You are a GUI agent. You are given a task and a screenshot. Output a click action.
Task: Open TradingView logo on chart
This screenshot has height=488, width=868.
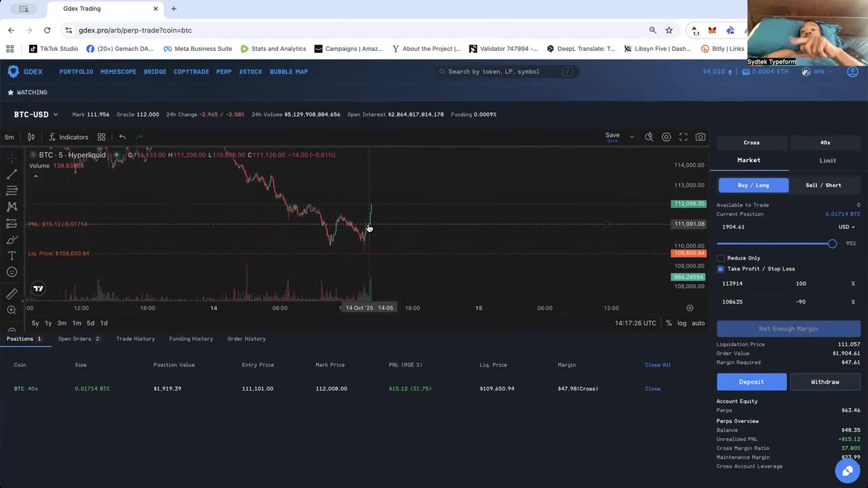[39, 288]
